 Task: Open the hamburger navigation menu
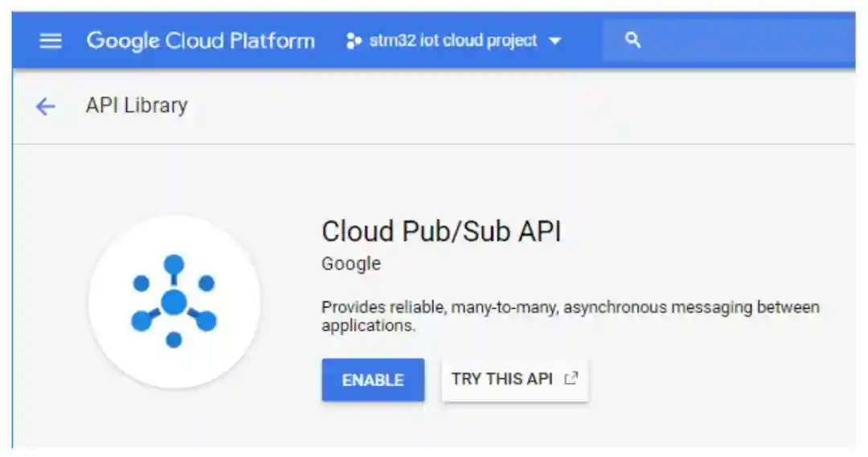(51, 41)
